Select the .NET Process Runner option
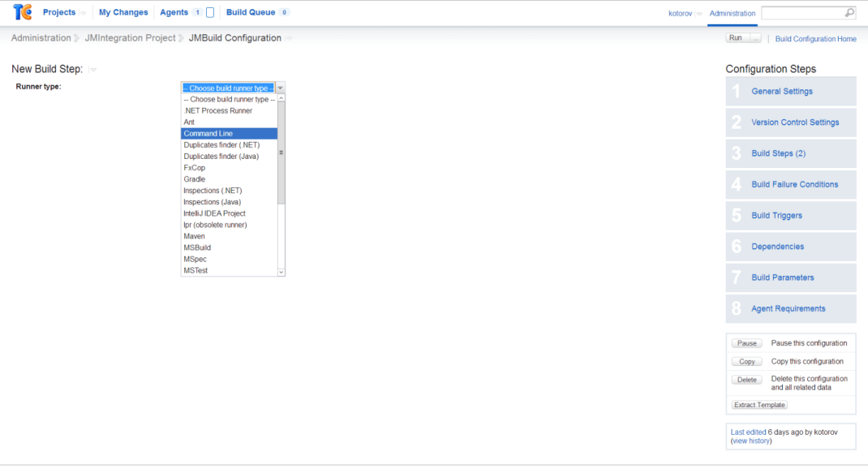 [x=230, y=111]
